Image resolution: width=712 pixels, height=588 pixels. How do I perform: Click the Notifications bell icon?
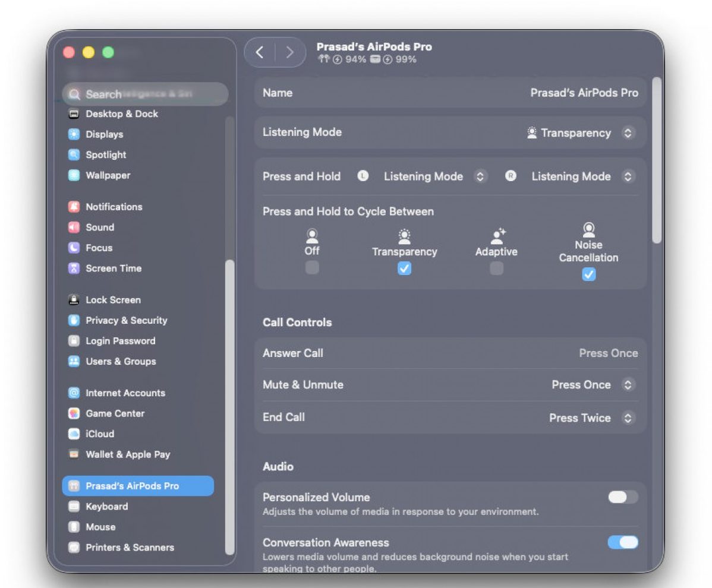(x=74, y=207)
